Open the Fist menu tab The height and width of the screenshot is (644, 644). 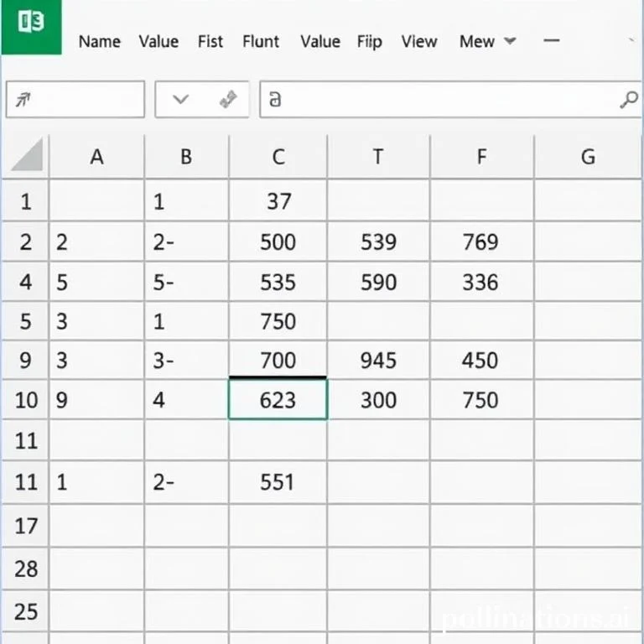(212, 41)
